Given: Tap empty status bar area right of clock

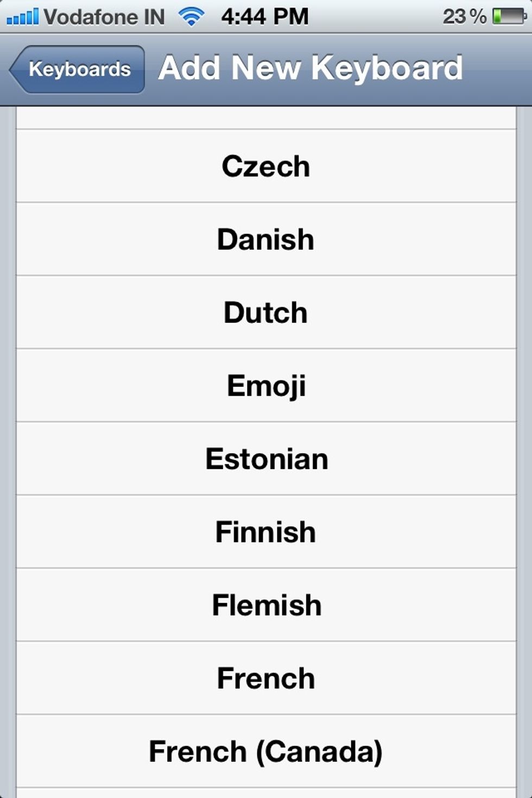Looking at the screenshot, I should [375, 17].
